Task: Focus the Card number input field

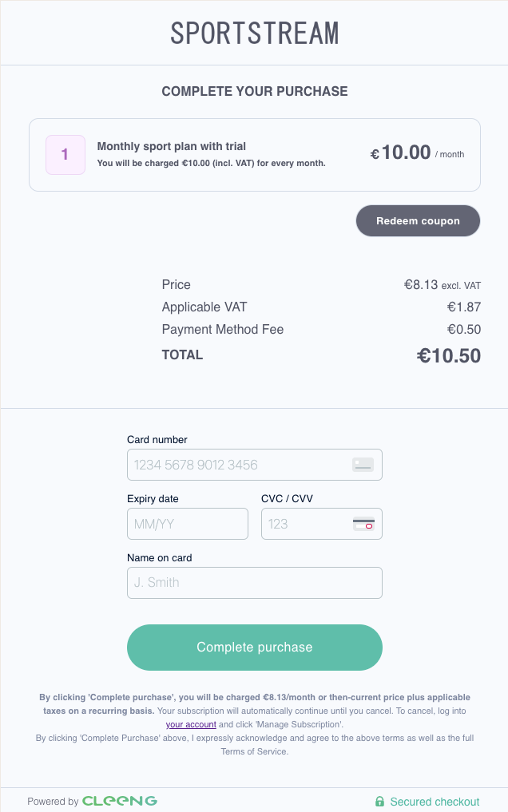Action: (254, 465)
